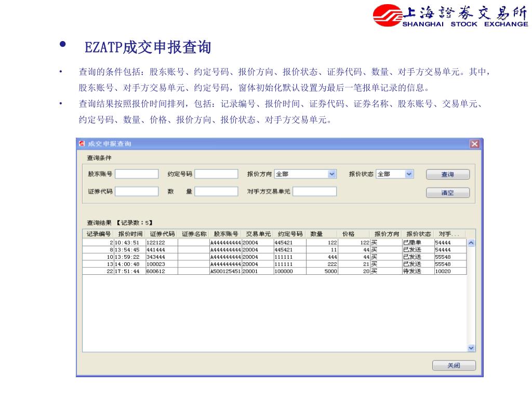Viewport: 532px width, 399px height.
Task: Focus the 约定号码 input field
Action: [x=216, y=174]
